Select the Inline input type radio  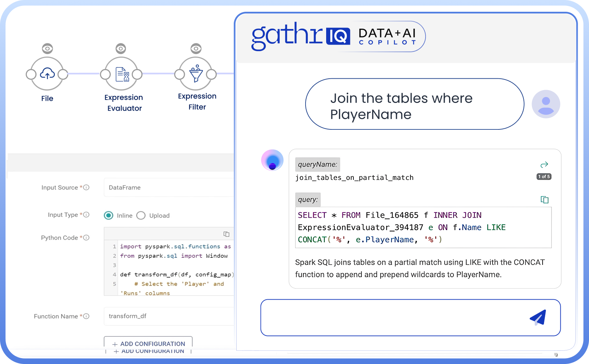point(109,215)
